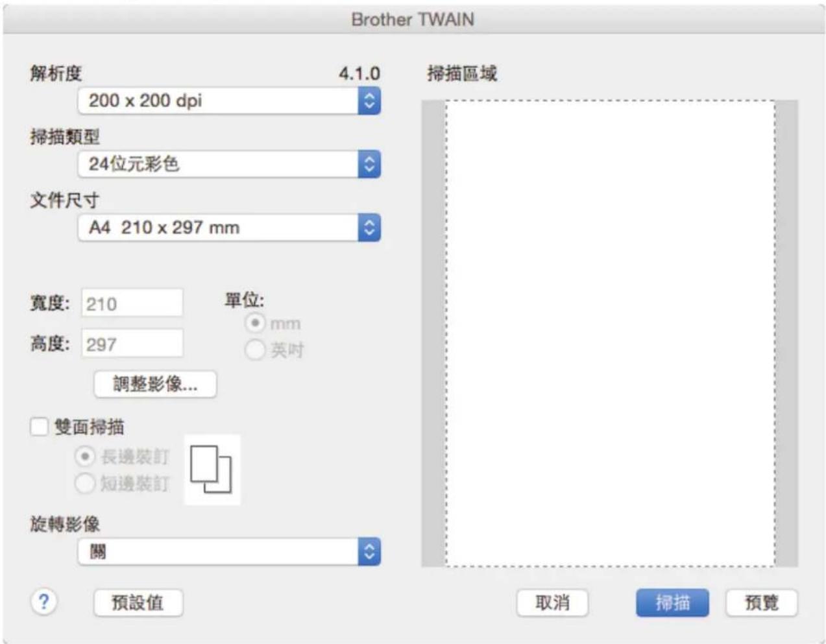The height and width of the screenshot is (644, 826).
Task: Click the 調整影像... button
Action: tap(155, 384)
